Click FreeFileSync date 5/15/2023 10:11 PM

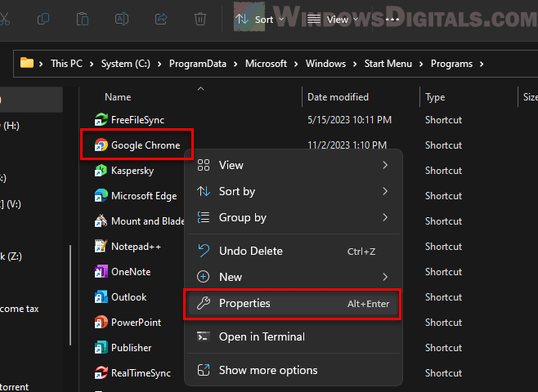click(x=349, y=119)
